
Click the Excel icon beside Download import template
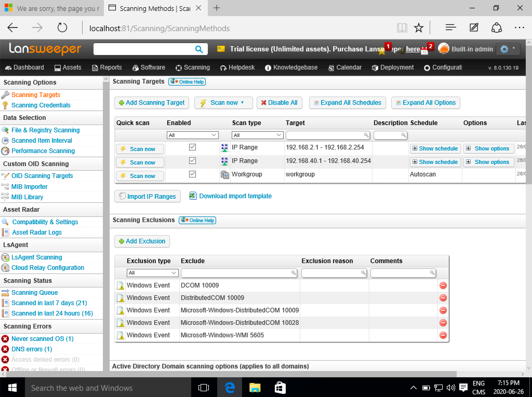point(193,196)
